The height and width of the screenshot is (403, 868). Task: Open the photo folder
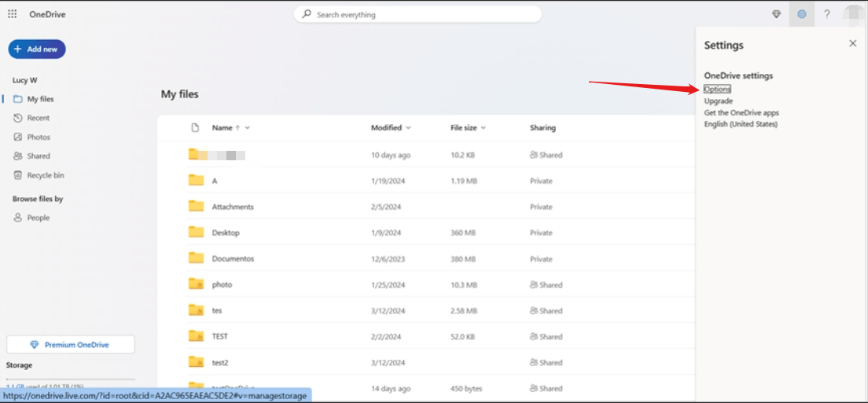(222, 284)
